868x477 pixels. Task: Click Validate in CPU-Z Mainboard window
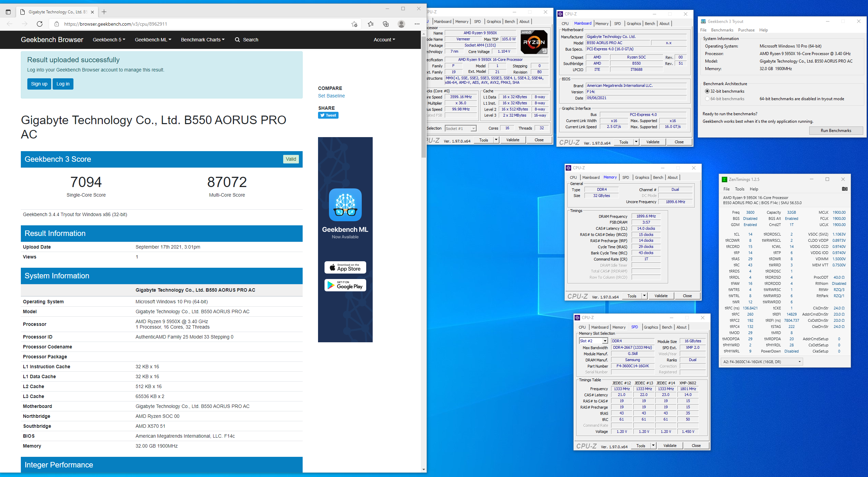[x=653, y=142]
